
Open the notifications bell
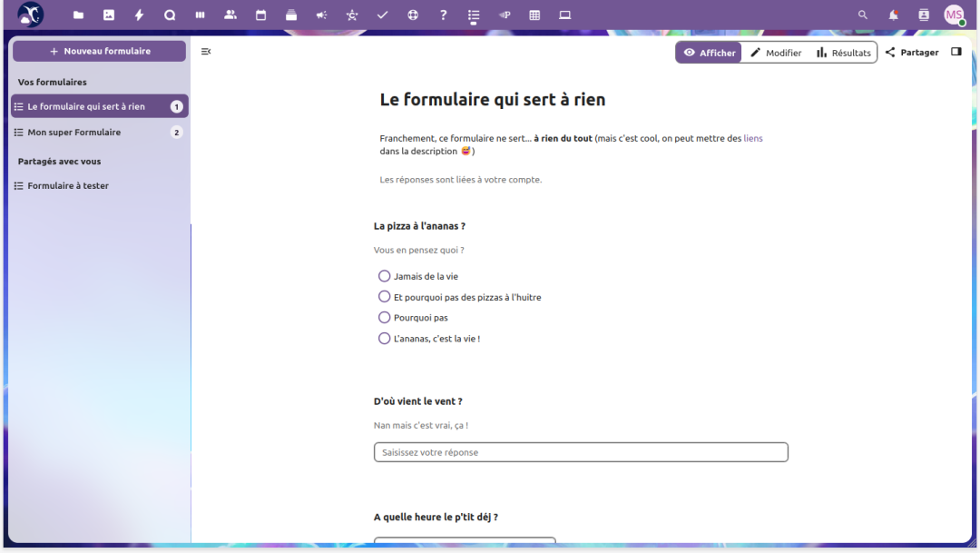894,15
